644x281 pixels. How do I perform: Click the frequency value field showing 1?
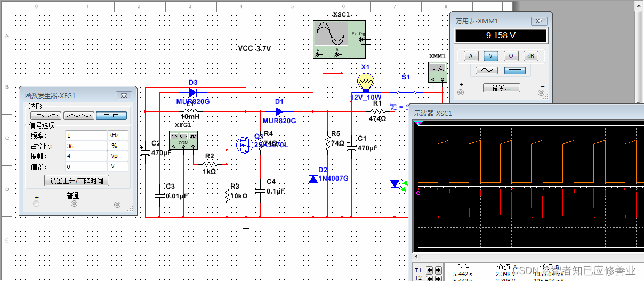pos(86,135)
